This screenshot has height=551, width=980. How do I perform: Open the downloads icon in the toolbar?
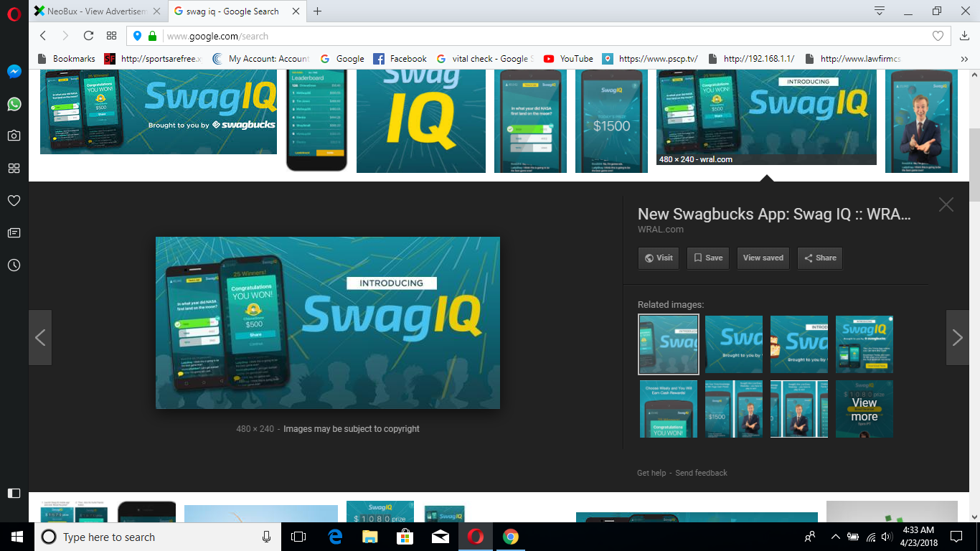965,36
